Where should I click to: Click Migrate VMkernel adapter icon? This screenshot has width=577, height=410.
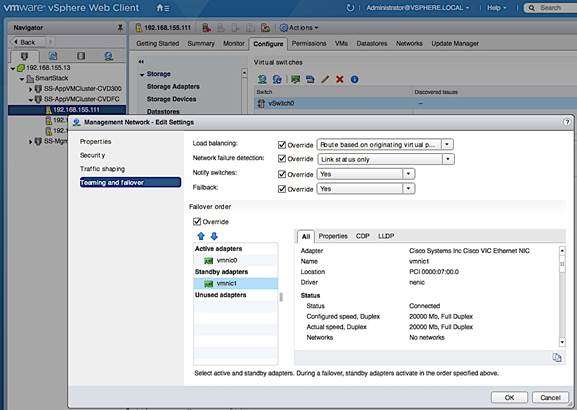point(310,79)
